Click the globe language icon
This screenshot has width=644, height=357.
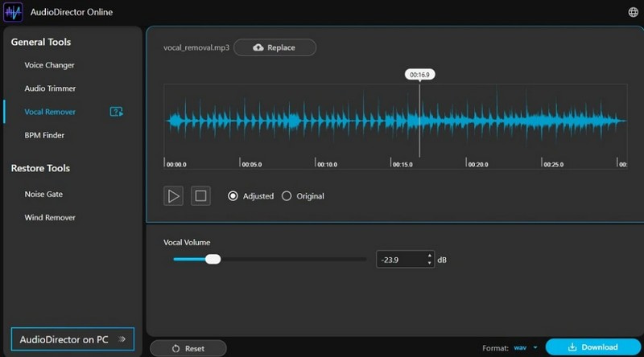pyautogui.click(x=632, y=12)
